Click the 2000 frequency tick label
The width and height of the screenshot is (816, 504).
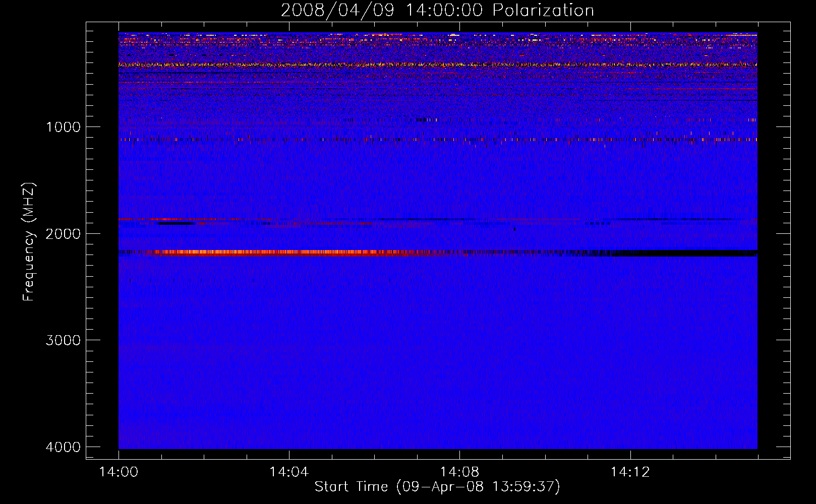(63, 234)
